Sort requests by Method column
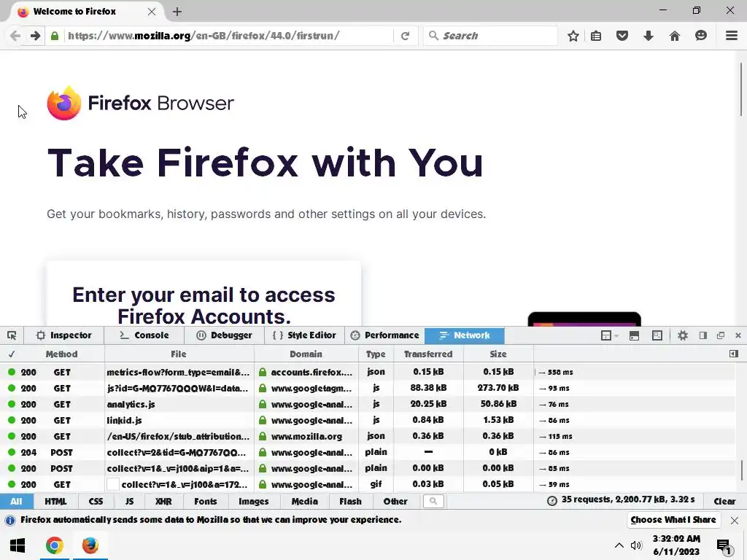Screen dimensions: 747x560 click(61, 354)
